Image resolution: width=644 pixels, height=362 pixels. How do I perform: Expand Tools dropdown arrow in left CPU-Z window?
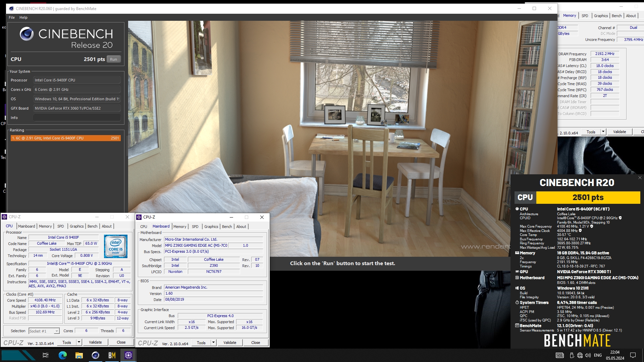point(79,342)
